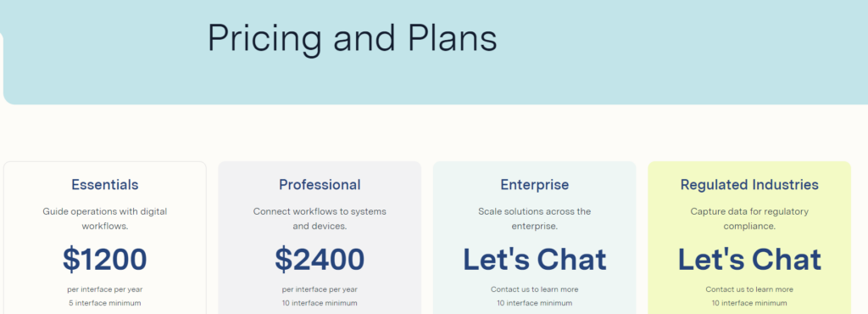Click per interface per year under $1200

coord(105,289)
